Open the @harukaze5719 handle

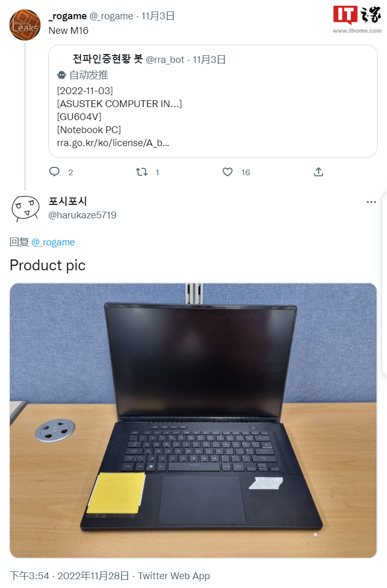(x=82, y=215)
